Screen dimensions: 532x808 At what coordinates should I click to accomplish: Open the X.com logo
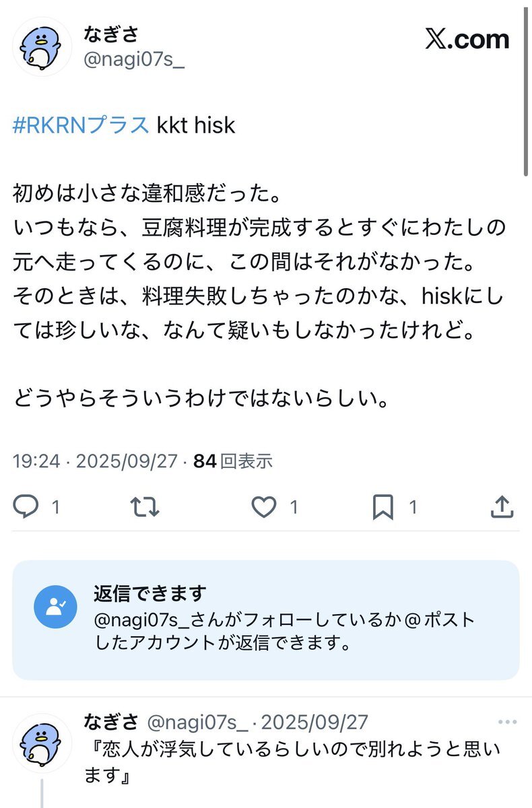coord(467,40)
